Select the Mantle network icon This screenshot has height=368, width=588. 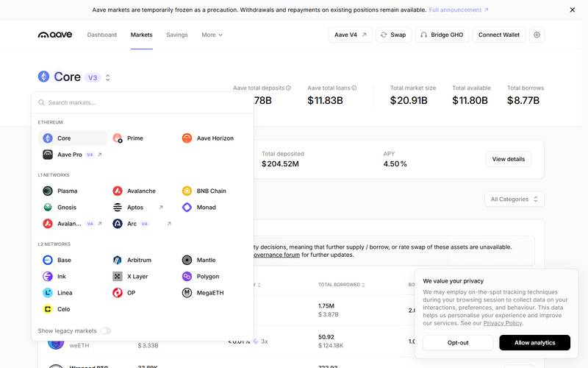coord(187,260)
